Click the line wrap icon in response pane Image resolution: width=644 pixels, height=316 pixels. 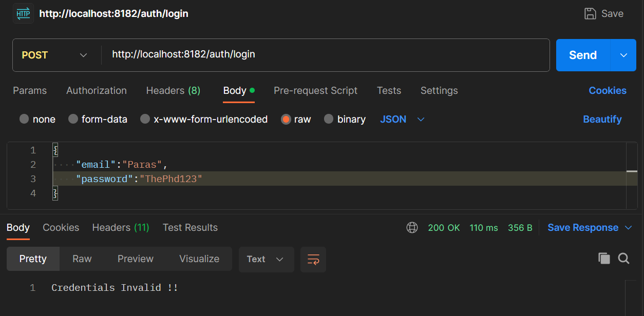click(313, 259)
